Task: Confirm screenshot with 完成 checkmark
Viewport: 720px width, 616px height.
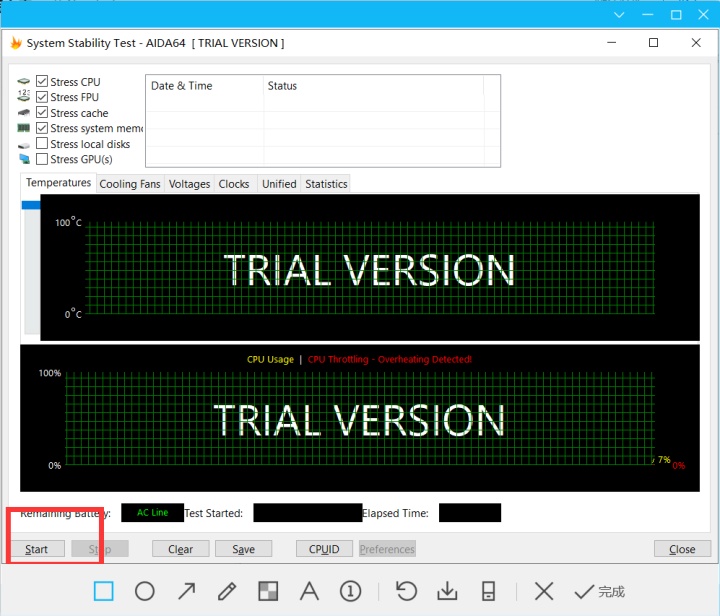Action: (x=599, y=591)
